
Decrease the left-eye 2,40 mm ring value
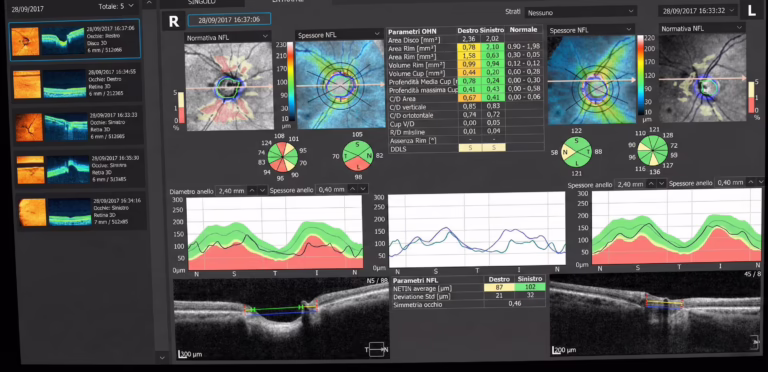pos(661,184)
